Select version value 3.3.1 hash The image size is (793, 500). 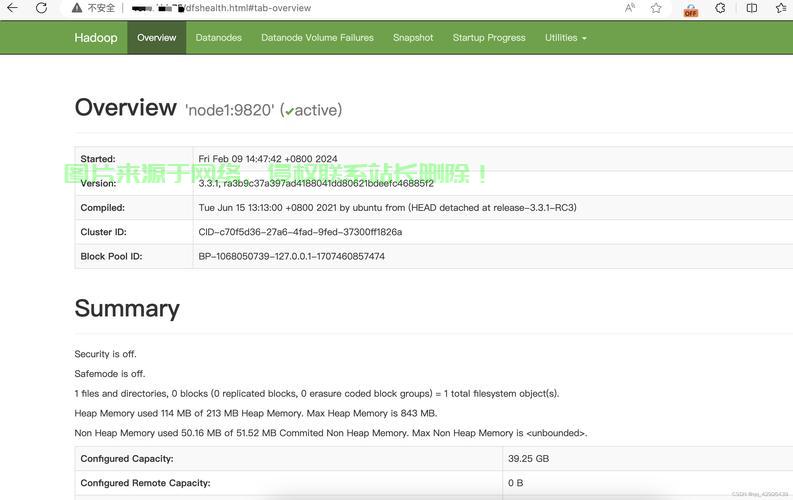[316, 183]
